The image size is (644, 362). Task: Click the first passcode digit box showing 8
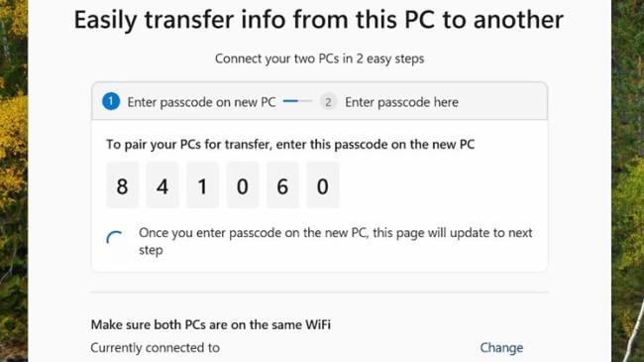[x=123, y=185]
